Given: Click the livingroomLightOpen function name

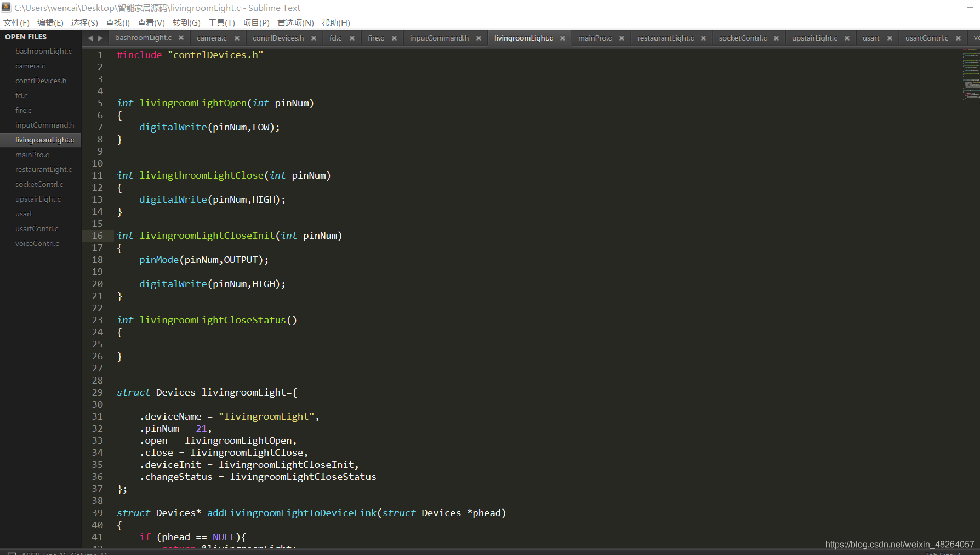Looking at the screenshot, I should pyautogui.click(x=193, y=103).
